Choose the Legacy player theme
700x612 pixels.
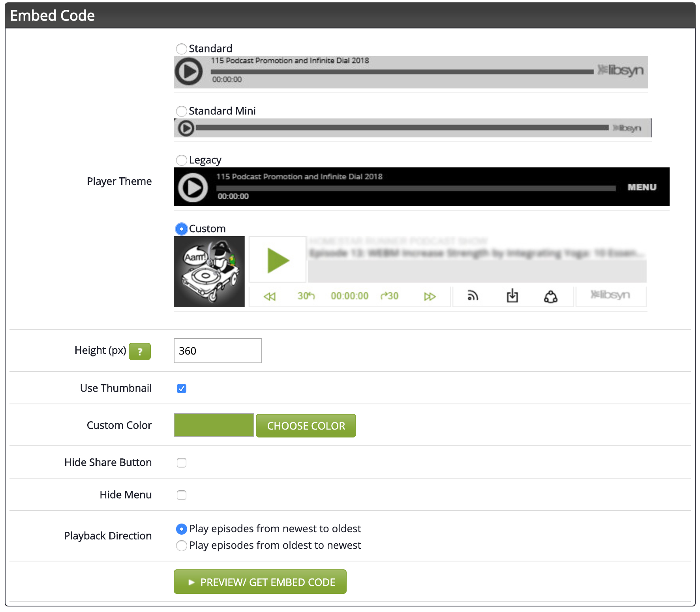(181, 160)
